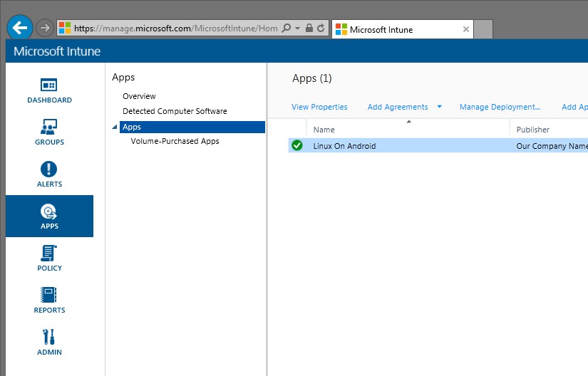Image resolution: width=588 pixels, height=376 pixels.
Task: Click the Apps pane title
Action: coord(123,78)
